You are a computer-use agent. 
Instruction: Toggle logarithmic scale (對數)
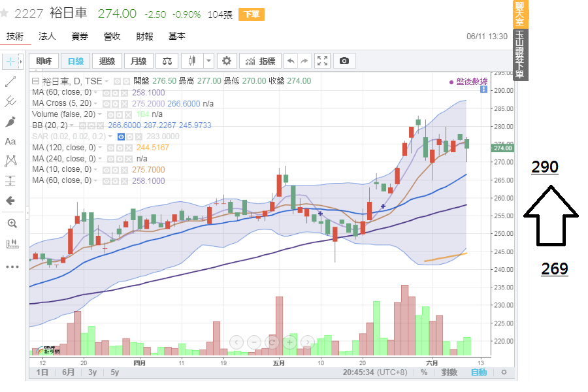[448, 372]
